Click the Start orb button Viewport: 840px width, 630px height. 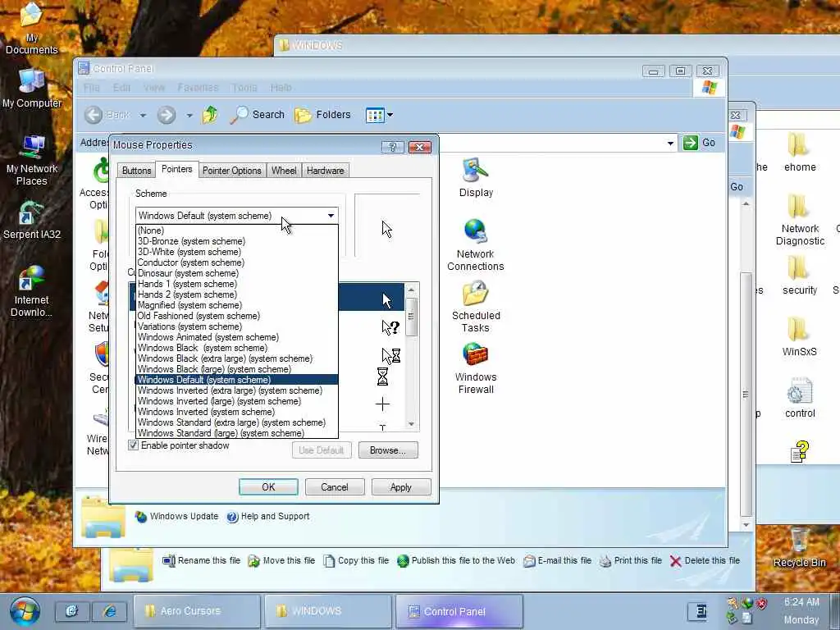click(x=25, y=611)
